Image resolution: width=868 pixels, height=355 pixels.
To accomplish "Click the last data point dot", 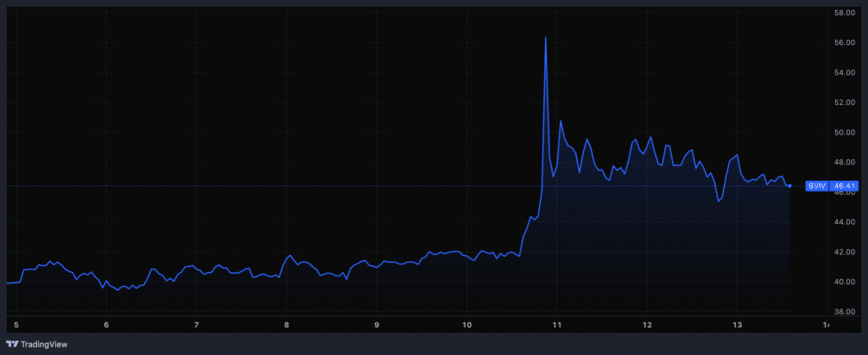I will (790, 185).
